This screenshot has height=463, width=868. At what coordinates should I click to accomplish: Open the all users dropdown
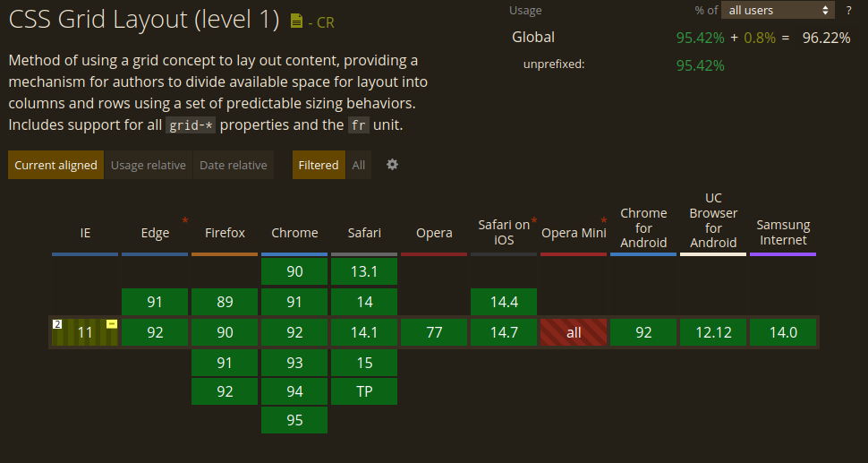pos(778,11)
